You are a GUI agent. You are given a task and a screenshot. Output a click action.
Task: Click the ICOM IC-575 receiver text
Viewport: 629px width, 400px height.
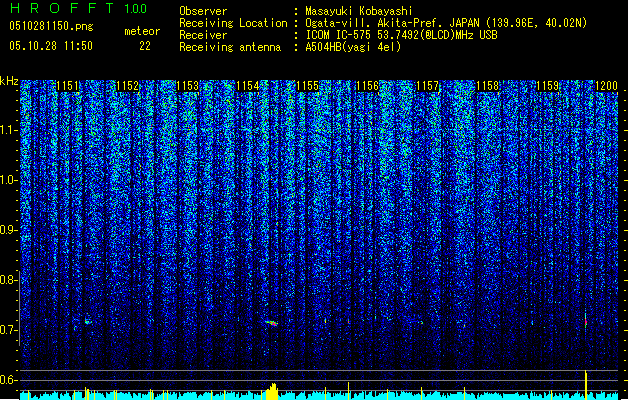point(402,35)
